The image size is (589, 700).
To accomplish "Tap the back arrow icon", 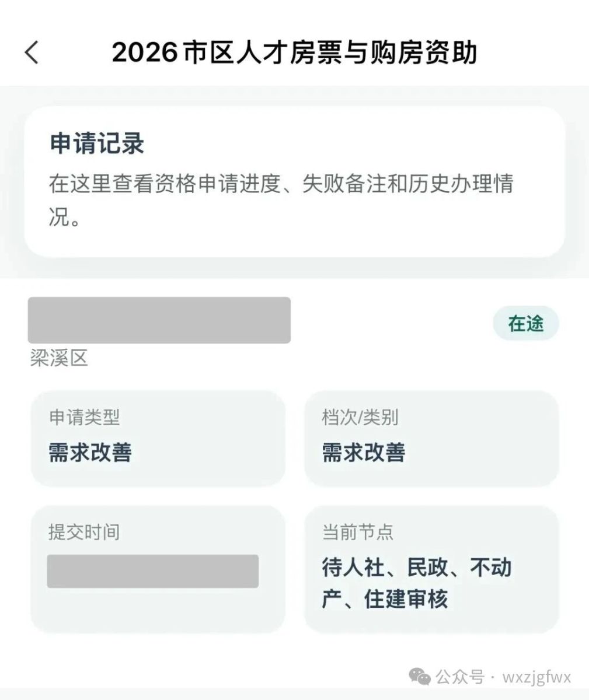I will (x=32, y=52).
